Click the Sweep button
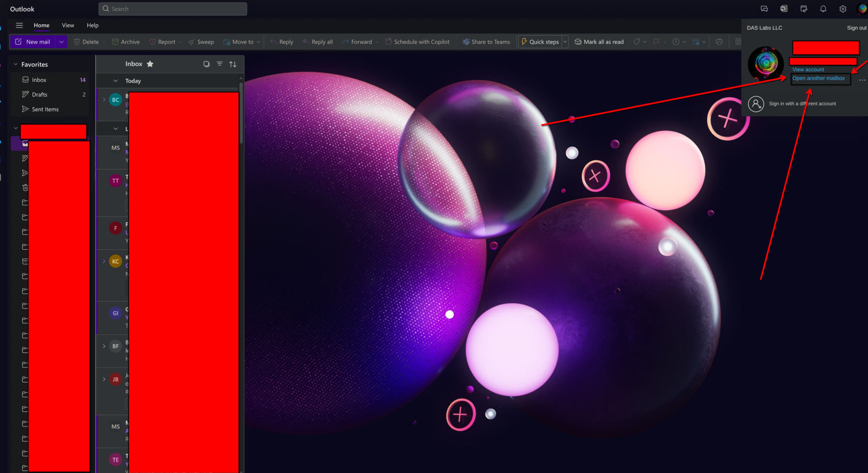868x473 pixels. click(x=201, y=42)
